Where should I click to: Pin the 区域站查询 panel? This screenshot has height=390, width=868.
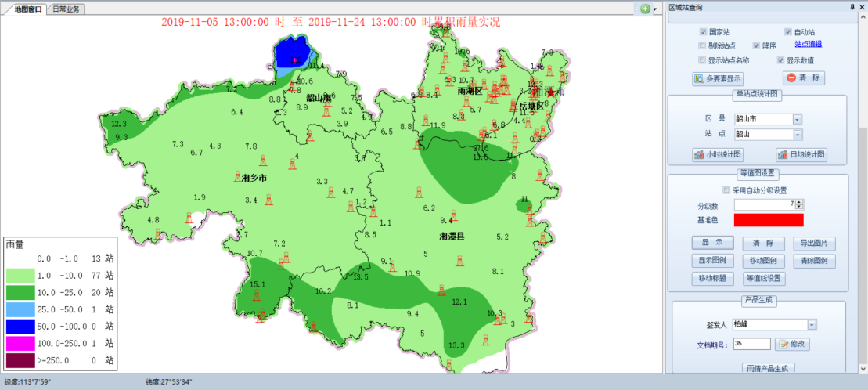pyautogui.click(x=852, y=7)
